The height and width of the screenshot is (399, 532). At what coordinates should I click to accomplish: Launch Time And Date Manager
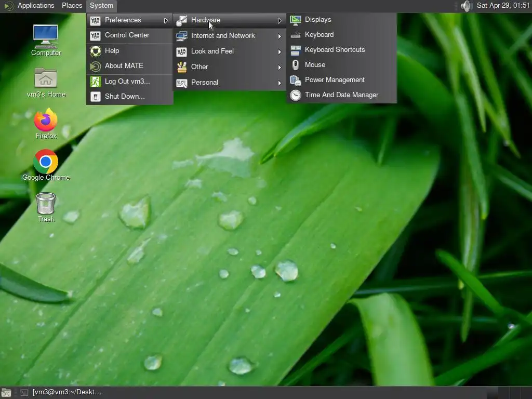pos(341,95)
